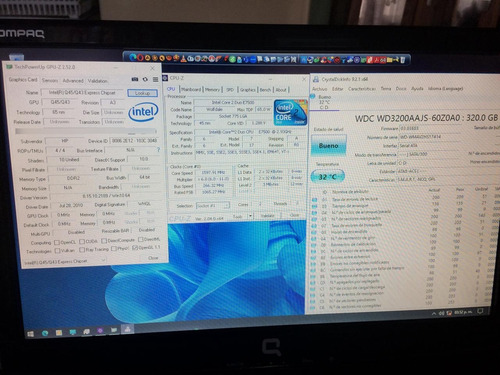Expand the Tools dropdown arrow in CPU-Z
The width and height of the screenshot is (500, 375).
coord(251,216)
